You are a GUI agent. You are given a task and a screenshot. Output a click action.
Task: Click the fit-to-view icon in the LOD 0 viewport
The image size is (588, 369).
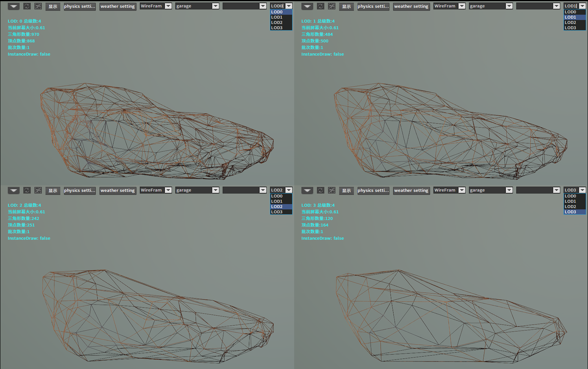point(38,6)
